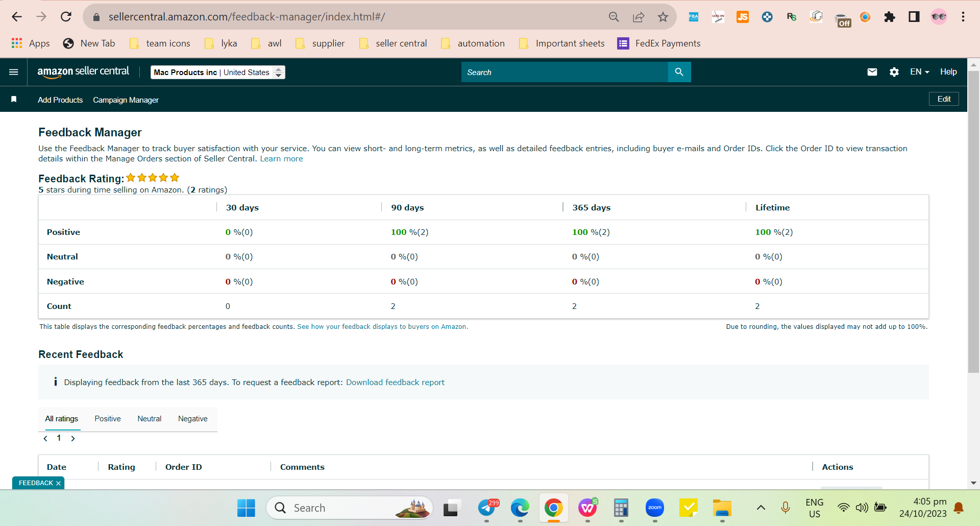Open the Chrome three-dot menu
Viewport: 980px width, 526px height.
(x=963, y=17)
